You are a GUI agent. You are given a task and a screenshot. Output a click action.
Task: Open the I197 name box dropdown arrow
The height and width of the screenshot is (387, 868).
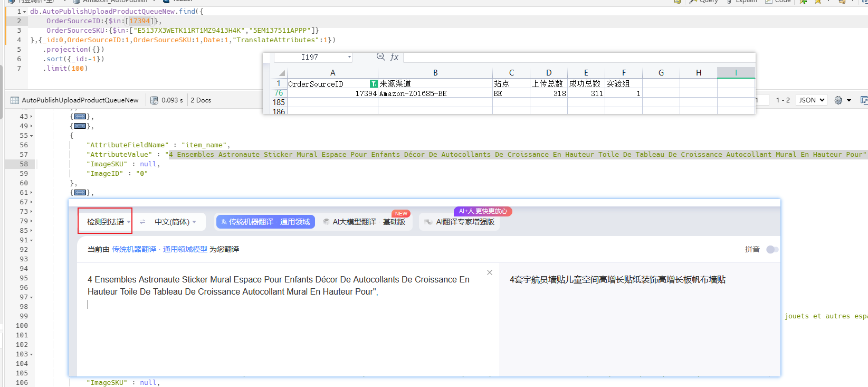[x=349, y=57]
